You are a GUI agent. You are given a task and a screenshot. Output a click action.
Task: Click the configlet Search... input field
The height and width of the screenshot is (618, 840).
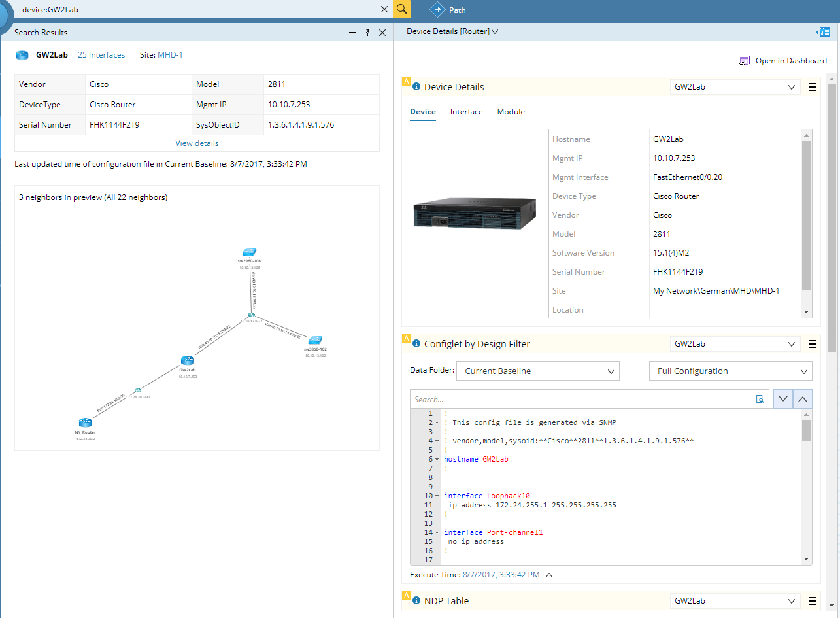click(582, 399)
